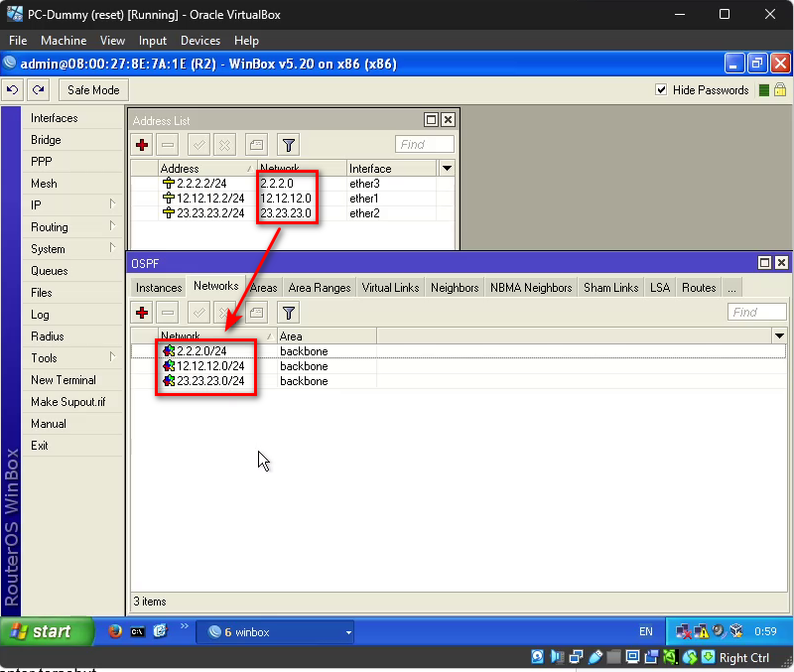Click the Windows start button
Viewport: 794px width, 672px height.
tap(48, 631)
